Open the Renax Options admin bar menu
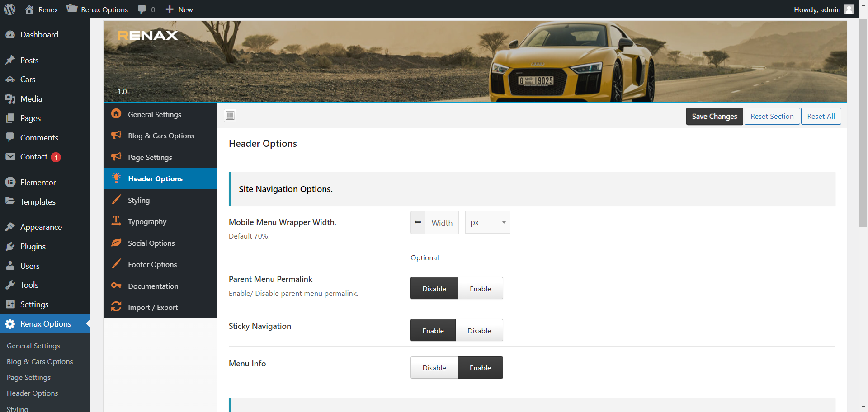This screenshot has width=868, height=412. point(97,9)
